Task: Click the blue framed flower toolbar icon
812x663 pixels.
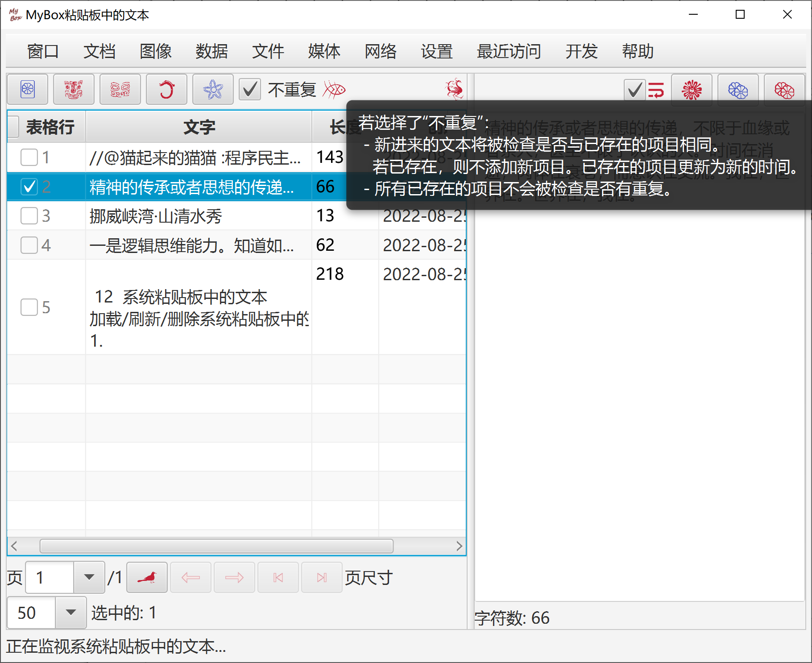Action: (x=28, y=89)
